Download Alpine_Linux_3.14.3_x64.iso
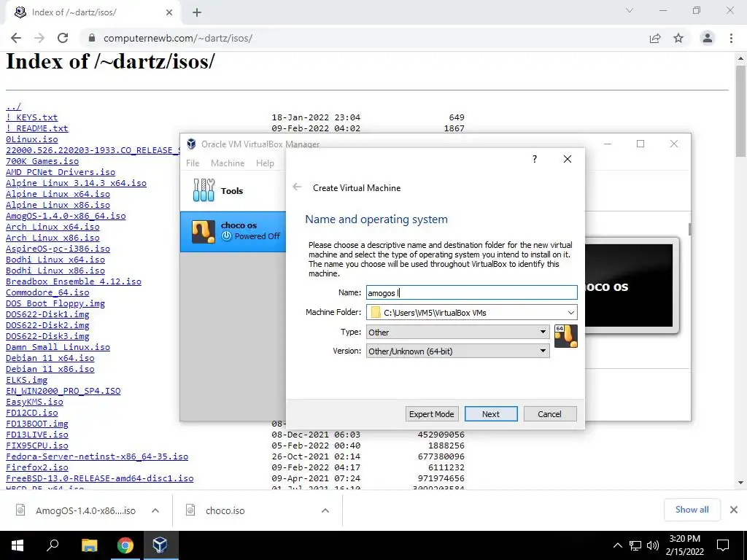The image size is (747, 560). (76, 183)
